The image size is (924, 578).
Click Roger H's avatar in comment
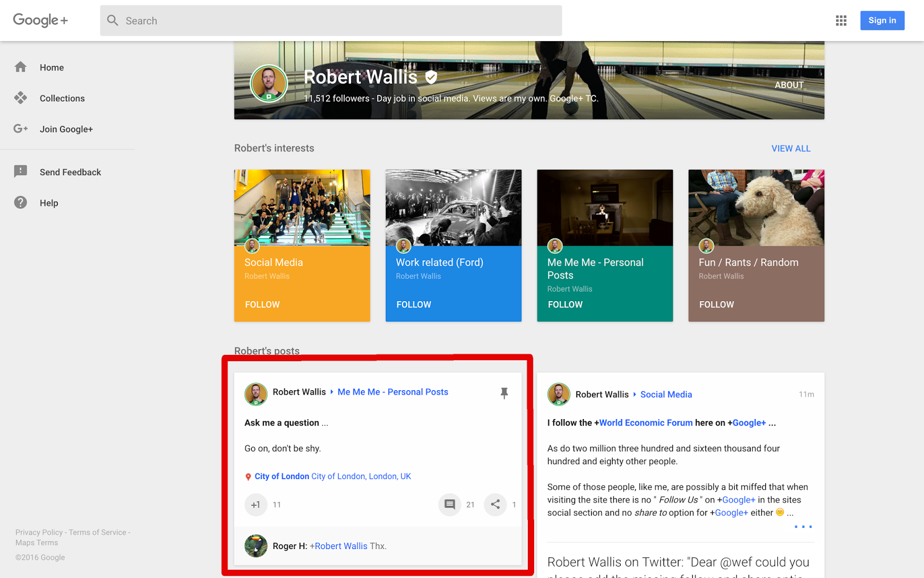tap(256, 546)
